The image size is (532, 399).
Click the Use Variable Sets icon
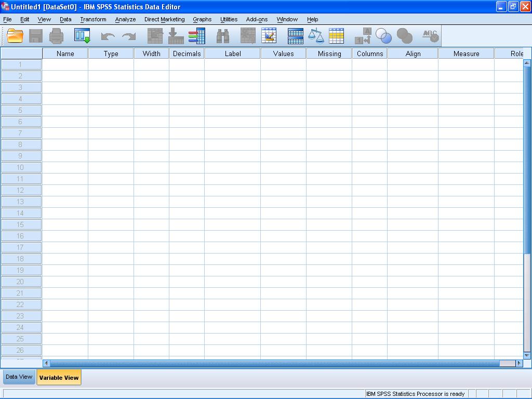pos(384,36)
